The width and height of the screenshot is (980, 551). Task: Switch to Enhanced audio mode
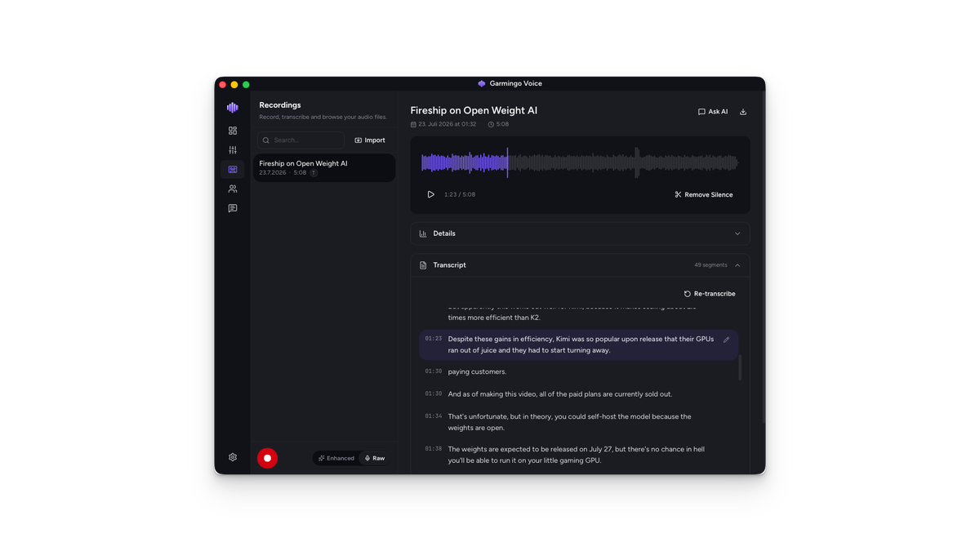pyautogui.click(x=336, y=458)
